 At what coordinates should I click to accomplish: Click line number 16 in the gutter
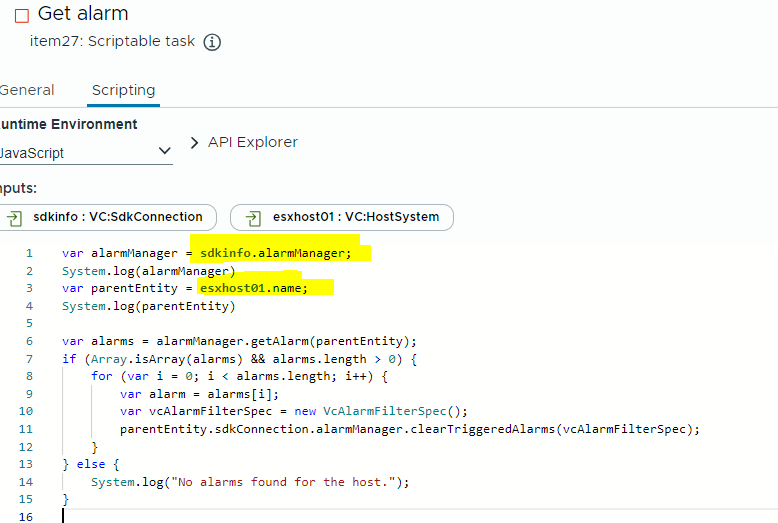tap(26, 517)
